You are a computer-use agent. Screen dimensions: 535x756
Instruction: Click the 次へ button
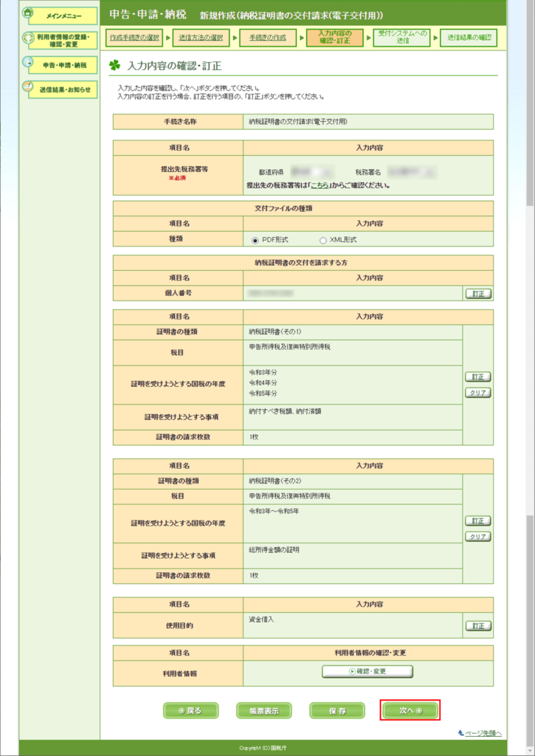coord(410,710)
